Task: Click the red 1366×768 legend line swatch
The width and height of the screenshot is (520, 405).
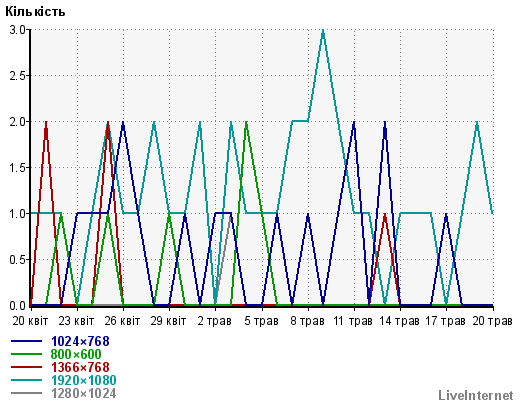Action: 26,367
